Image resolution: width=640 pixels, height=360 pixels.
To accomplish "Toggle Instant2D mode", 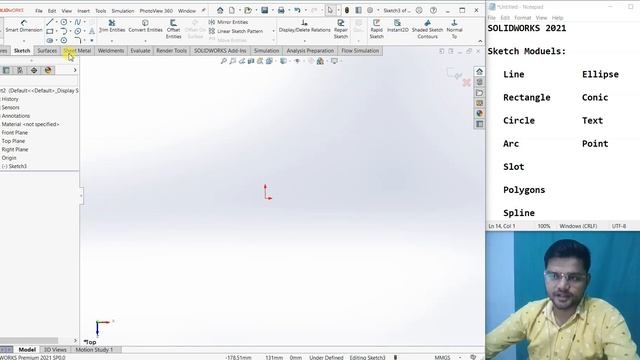I will pyautogui.click(x=398, y=26).
